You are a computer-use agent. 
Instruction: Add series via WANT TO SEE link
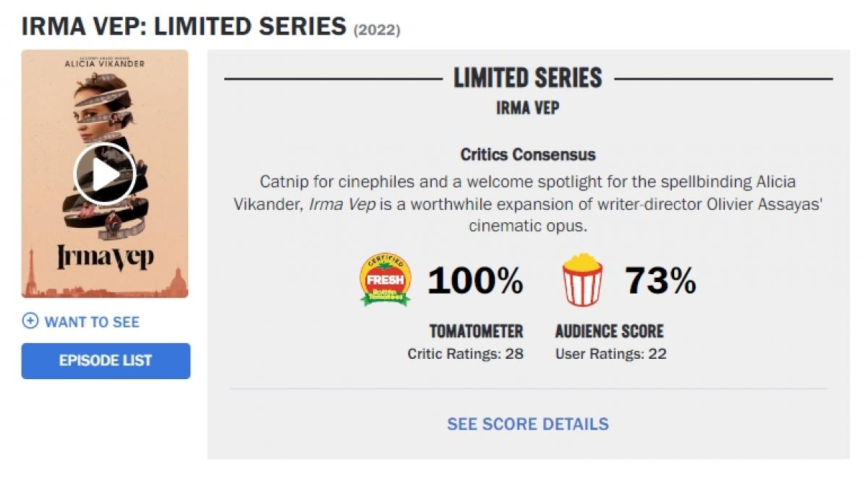click(92, 321)
